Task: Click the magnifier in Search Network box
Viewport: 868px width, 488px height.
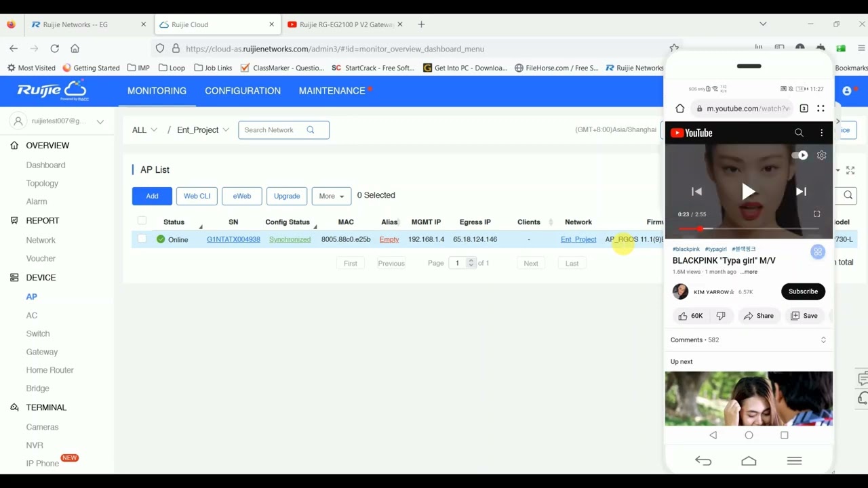Action: coord(311,130)
